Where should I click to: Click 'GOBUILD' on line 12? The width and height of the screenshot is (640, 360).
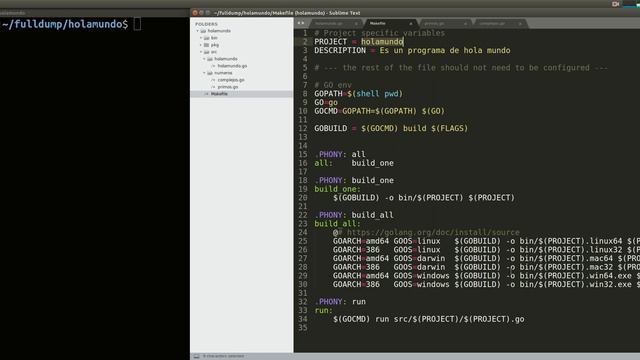click(x=331, y=128)
